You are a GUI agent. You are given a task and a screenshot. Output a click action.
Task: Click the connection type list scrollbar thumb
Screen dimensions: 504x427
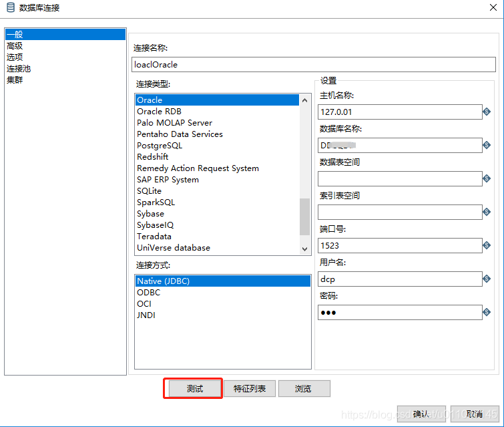point(304,217)
